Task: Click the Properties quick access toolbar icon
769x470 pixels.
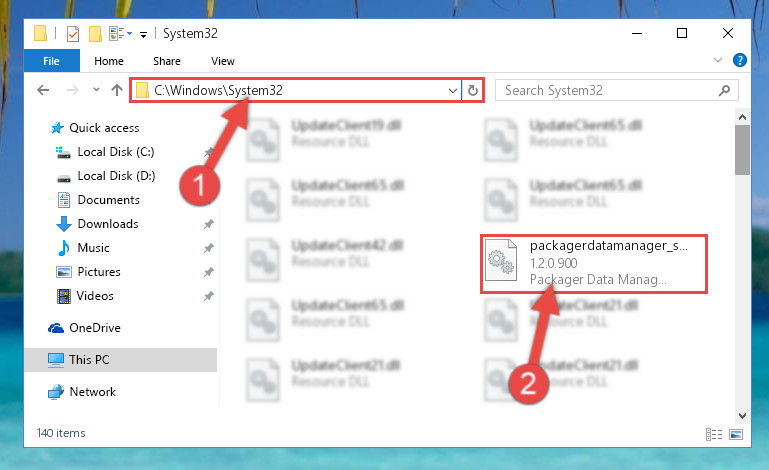Action: click(x=73, y=34)
